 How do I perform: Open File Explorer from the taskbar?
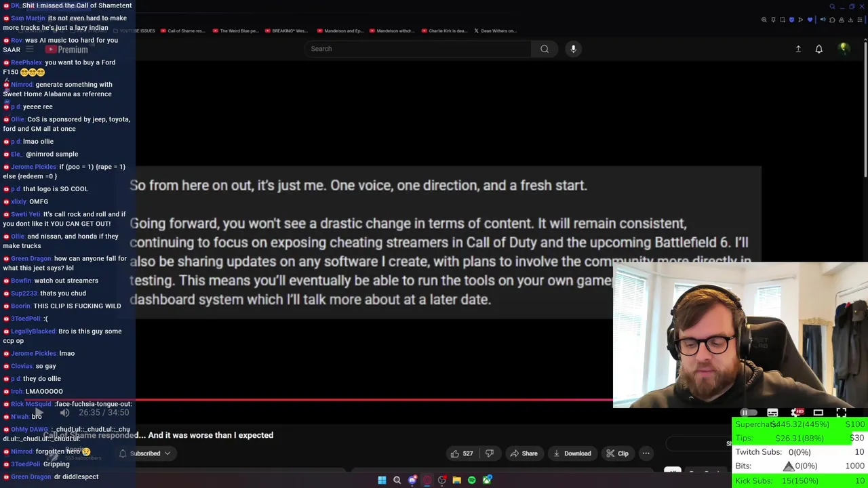pos(457,480)
